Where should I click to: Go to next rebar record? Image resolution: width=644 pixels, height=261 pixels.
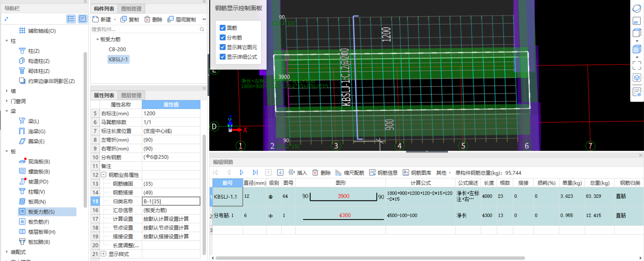242,173
